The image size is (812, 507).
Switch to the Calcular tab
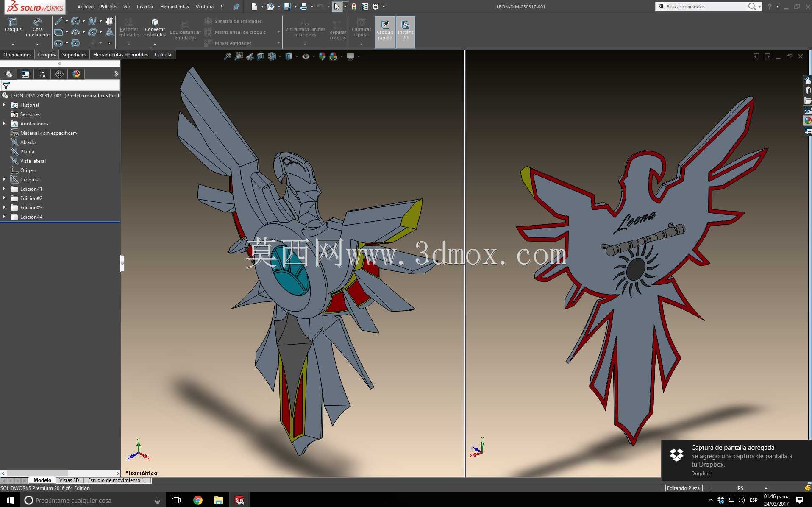(x=164, y=55)
